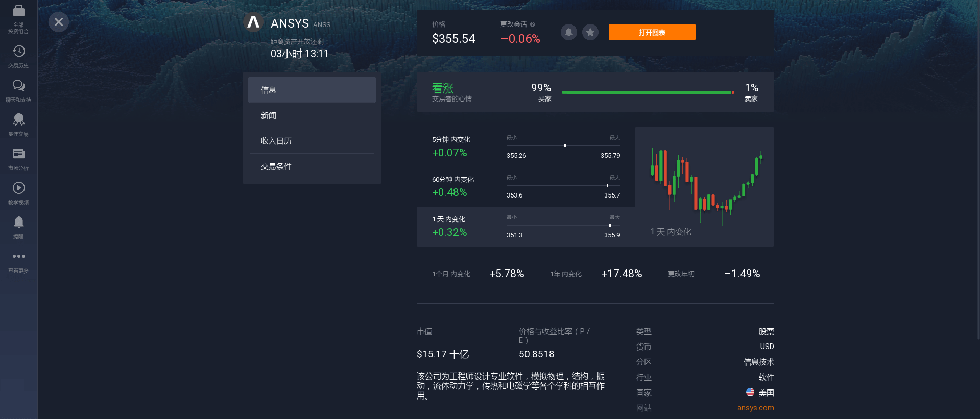Click the orange 打开图表 button
The height and width of the screenshot is (419, 980).
(x=652, y=32)
